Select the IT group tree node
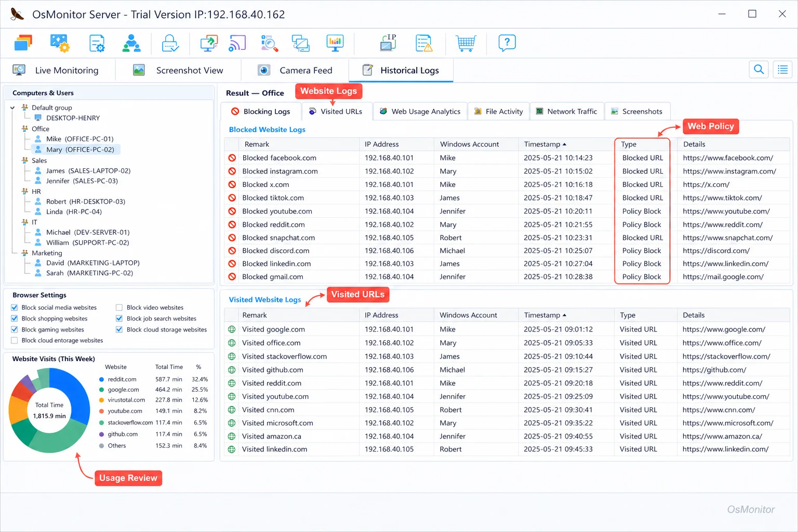798x532 pixels. pos(35,222)
